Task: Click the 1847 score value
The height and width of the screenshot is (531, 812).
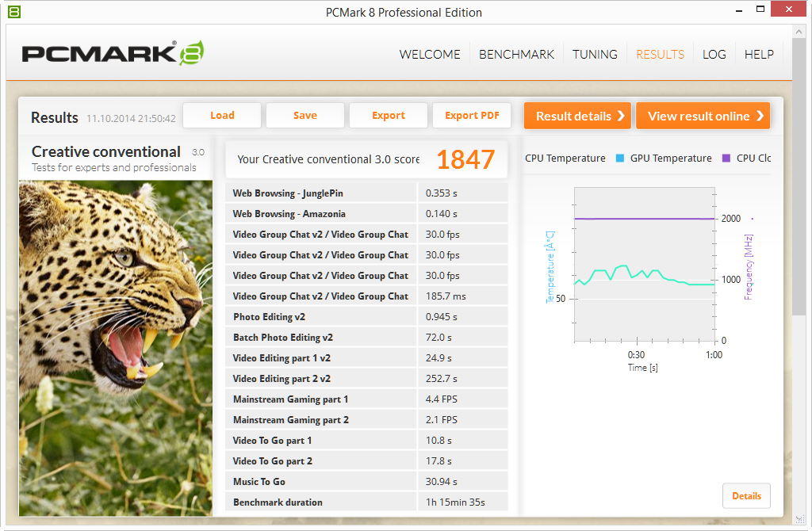Action: [465, 159]
